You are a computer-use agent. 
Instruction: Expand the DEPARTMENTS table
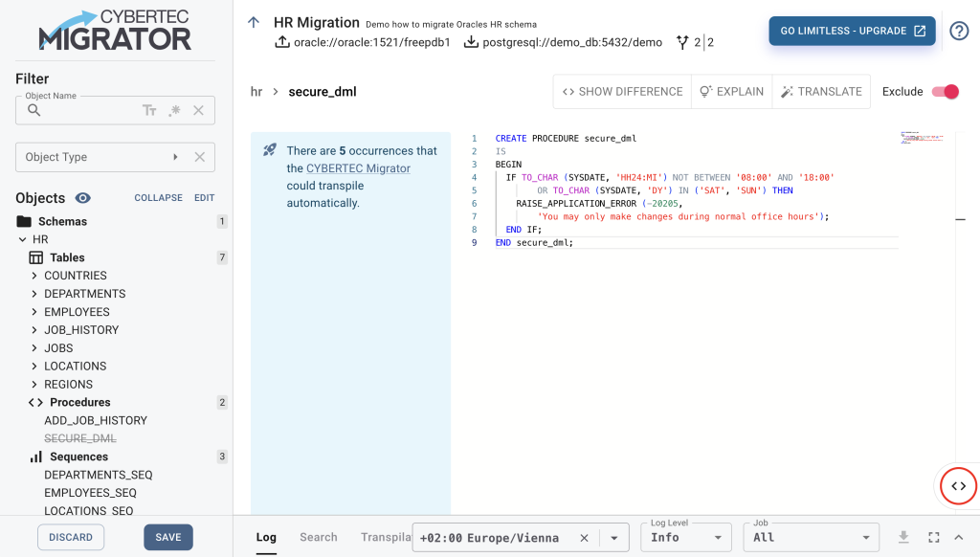tap(34, 294)
